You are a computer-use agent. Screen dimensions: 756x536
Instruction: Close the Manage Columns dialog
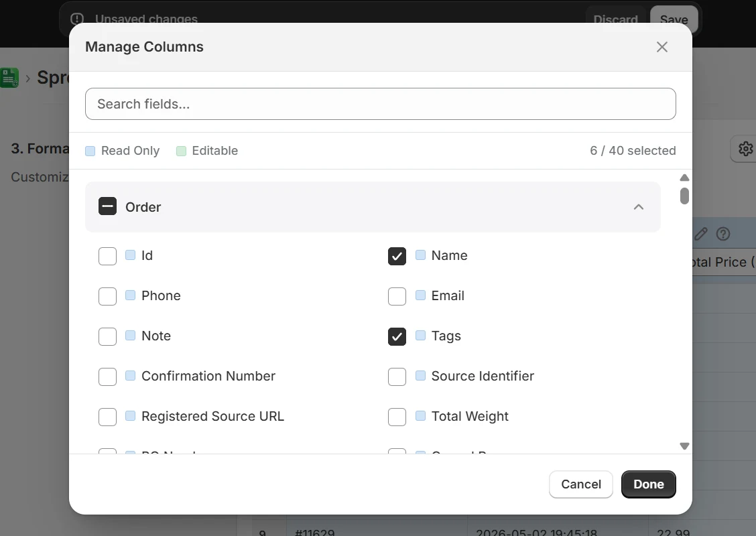[662, 47]
